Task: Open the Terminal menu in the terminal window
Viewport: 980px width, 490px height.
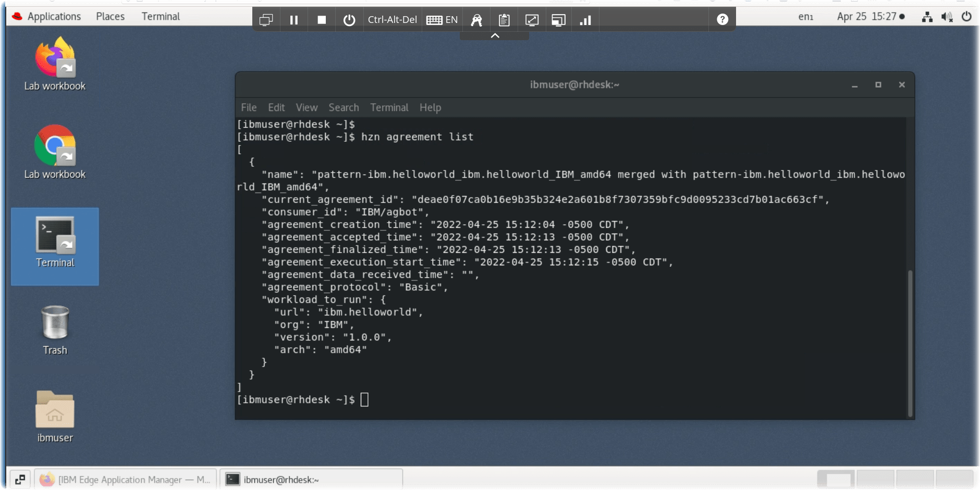Action: [x=389, y=107]
